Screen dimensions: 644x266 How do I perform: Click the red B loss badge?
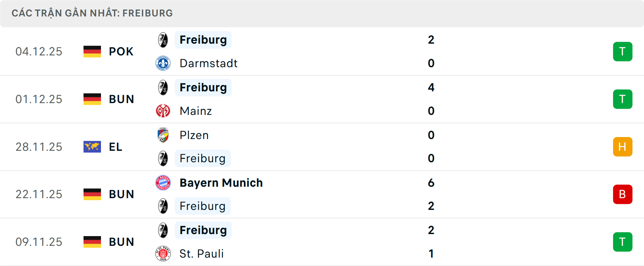(x=623, y=194)
